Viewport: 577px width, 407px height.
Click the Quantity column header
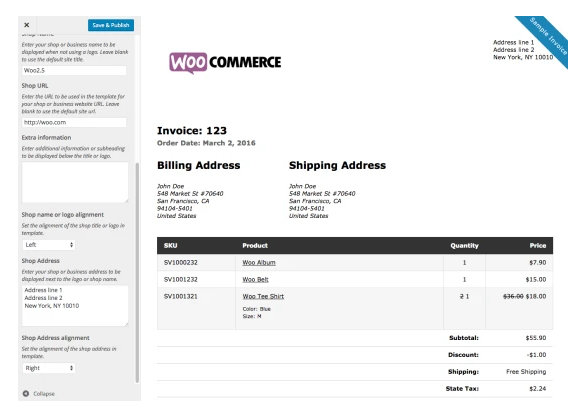click(x=464, y=245)
